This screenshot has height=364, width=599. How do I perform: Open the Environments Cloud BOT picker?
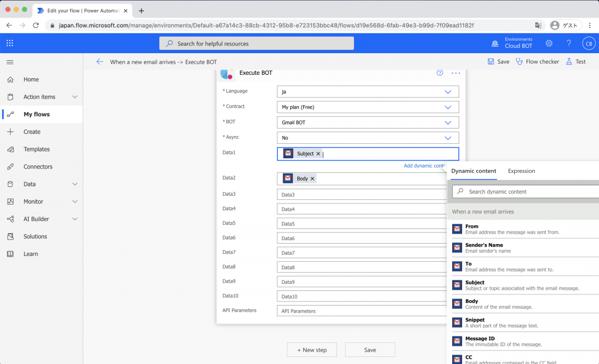point(512,43)
